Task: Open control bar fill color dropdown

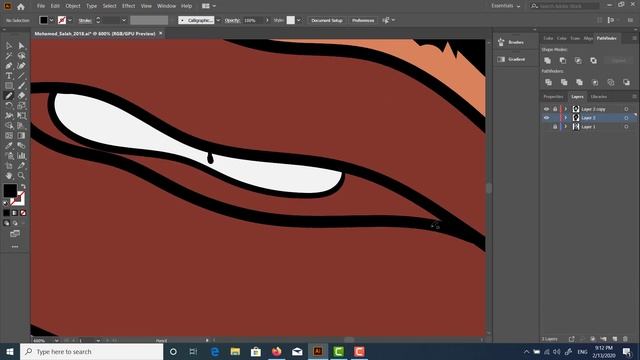Action: point(51,20)
